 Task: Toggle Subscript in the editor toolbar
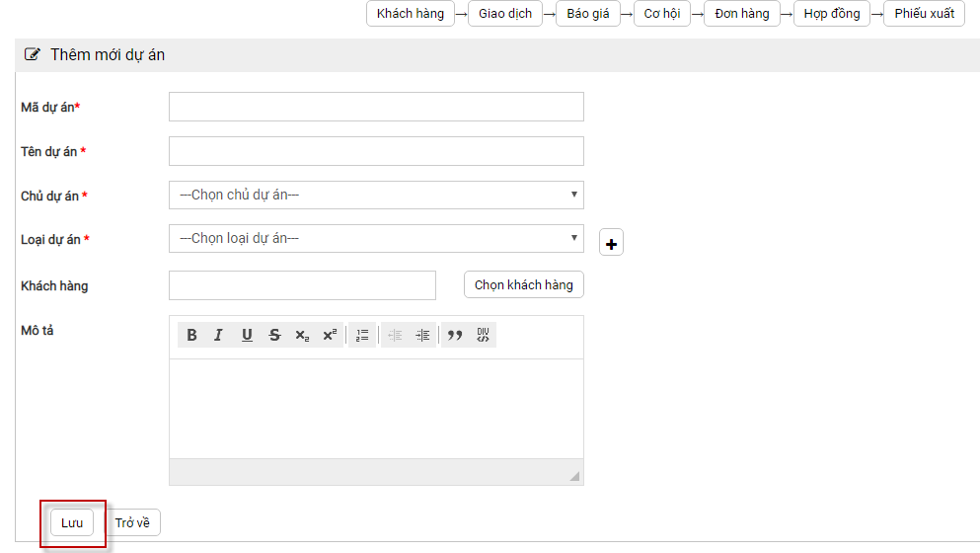(x=302, y=335)
